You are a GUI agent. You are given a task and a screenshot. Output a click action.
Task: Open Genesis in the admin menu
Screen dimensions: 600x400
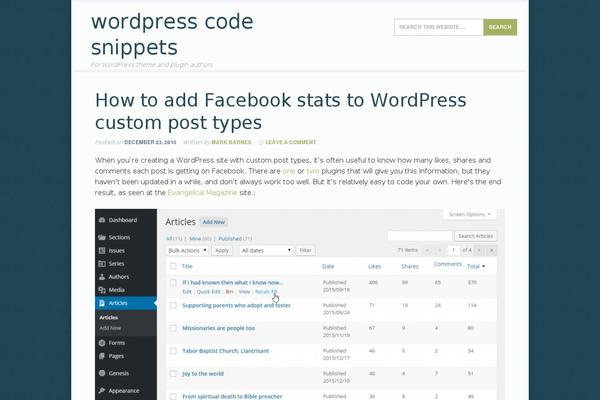point(119,373)
